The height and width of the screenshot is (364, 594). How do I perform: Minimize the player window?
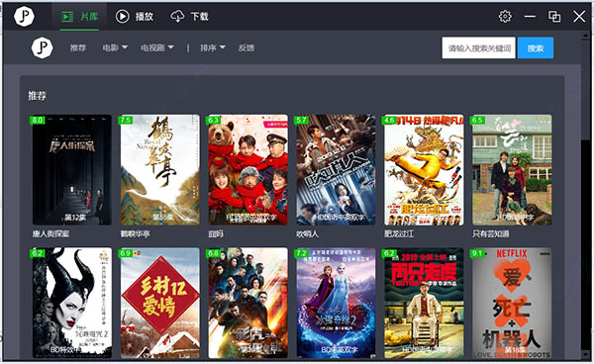pyautogui.click(x=530, y=16)
